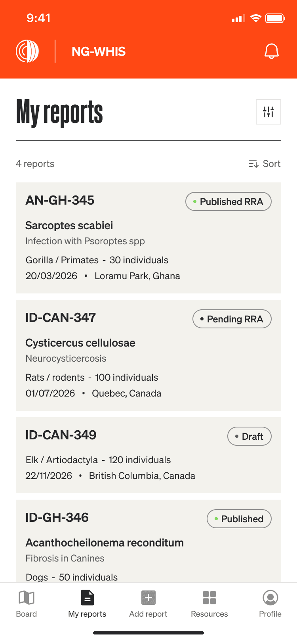This screenshot has width=297, height=644.
Task: Open the filter settings sliders icon
Action: pos(268,112)
